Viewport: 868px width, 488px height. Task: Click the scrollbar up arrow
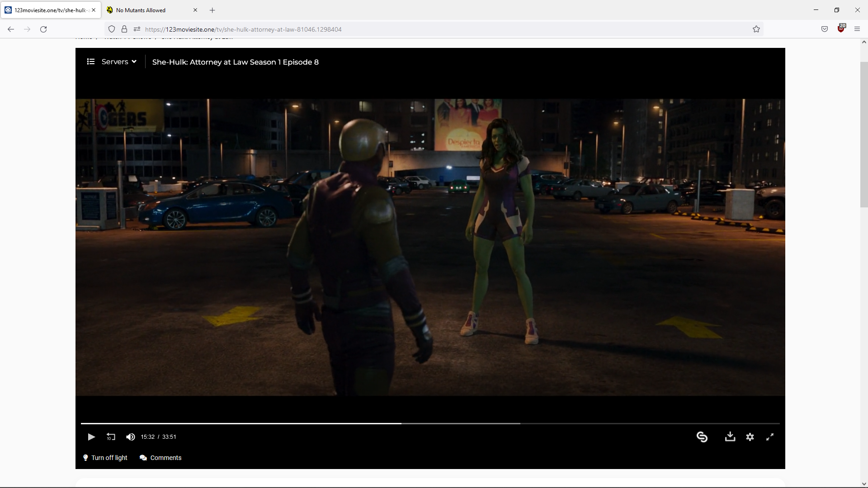click(864, 42)
